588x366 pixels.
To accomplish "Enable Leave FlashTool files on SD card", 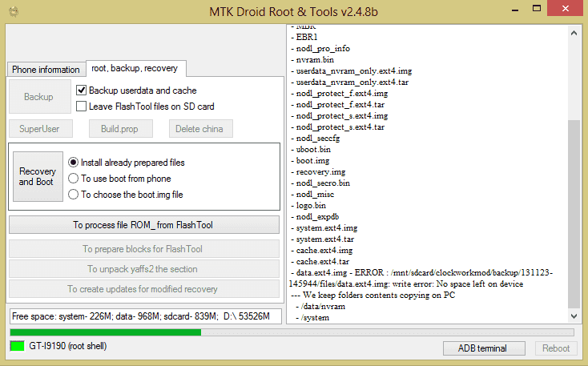I will (82, 107).
